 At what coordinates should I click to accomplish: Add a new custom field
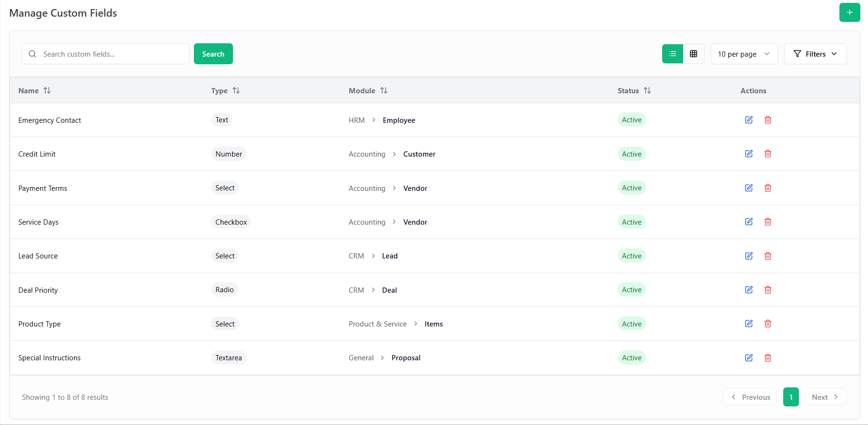click(x=849, y=12)
